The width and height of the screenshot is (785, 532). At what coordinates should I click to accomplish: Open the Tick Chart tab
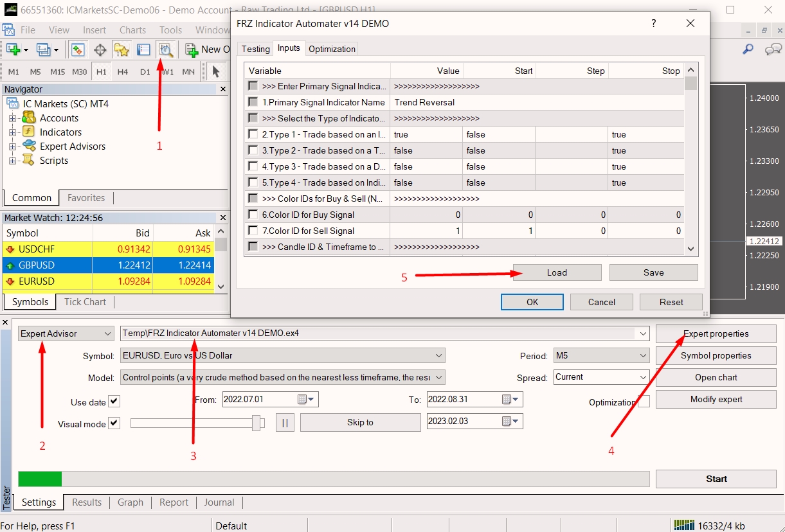click(85, 301)
